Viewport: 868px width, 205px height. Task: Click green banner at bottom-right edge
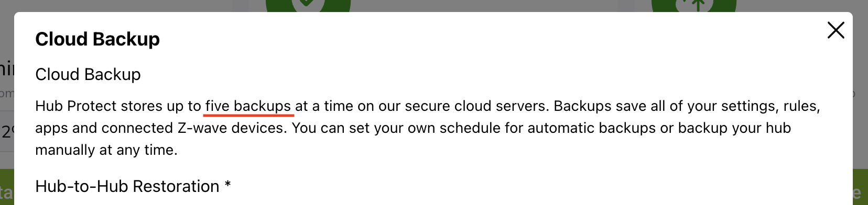point(860,187)
